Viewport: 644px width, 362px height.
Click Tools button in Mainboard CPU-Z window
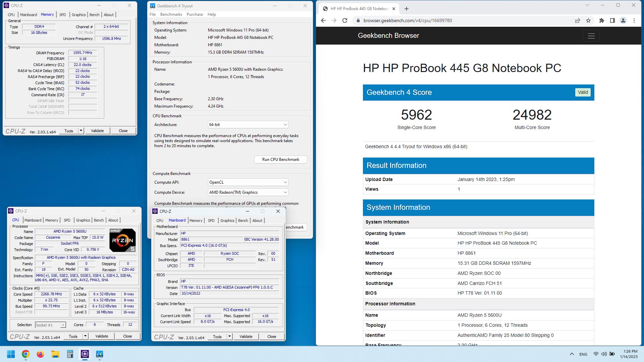click(217, 337)
